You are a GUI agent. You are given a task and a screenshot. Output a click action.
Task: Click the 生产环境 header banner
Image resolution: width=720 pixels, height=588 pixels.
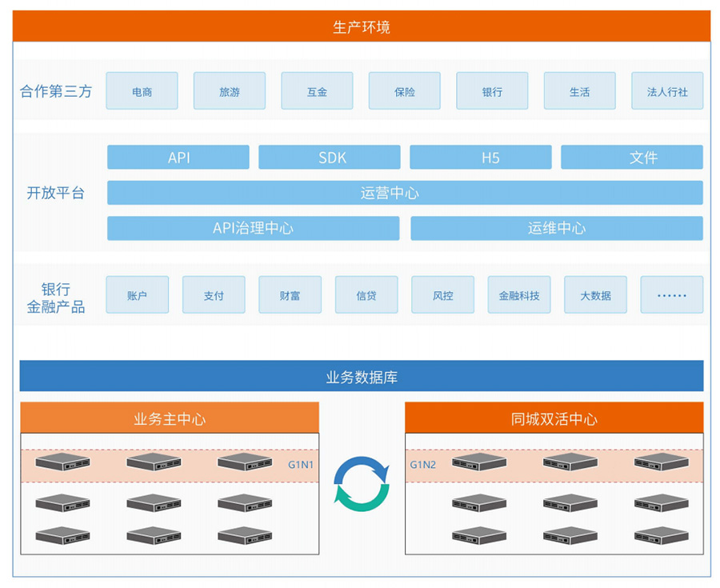[x=362, y=26]
